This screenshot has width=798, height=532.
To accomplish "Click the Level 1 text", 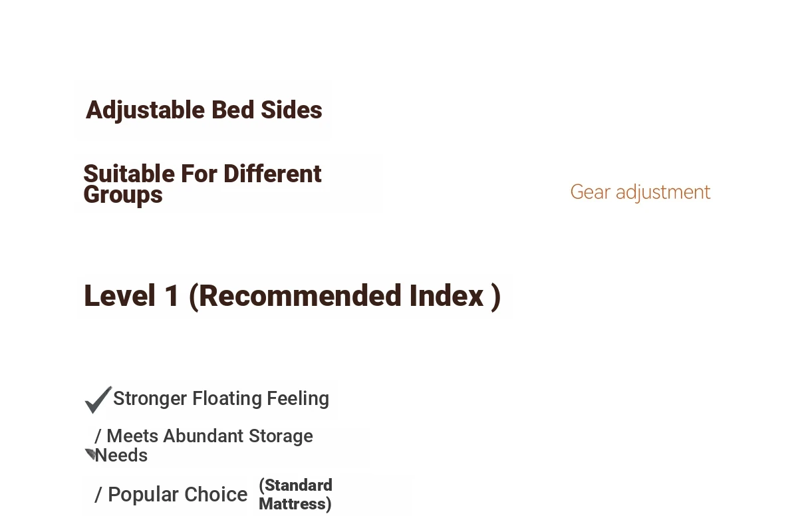I will 132,296.
